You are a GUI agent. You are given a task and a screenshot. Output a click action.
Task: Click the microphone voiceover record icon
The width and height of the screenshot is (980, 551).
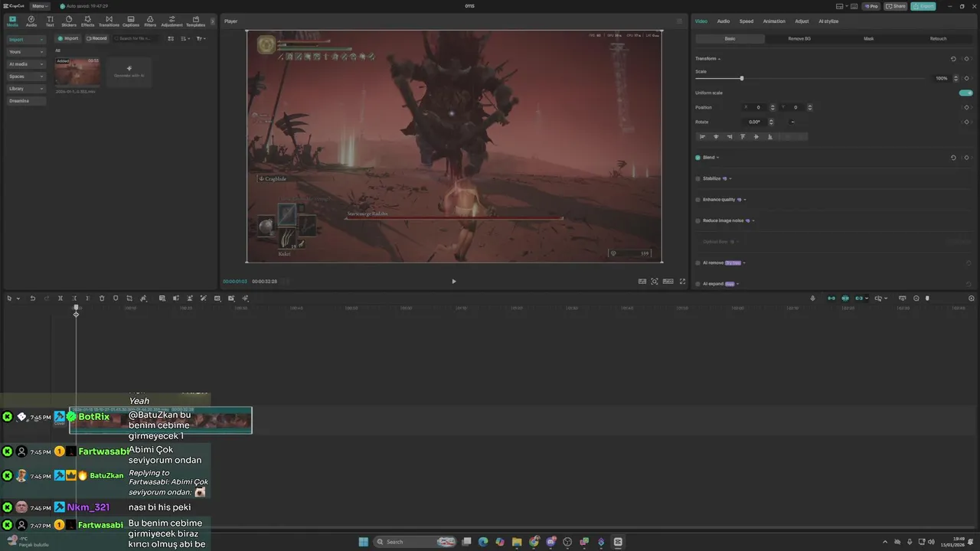[813, 298]
